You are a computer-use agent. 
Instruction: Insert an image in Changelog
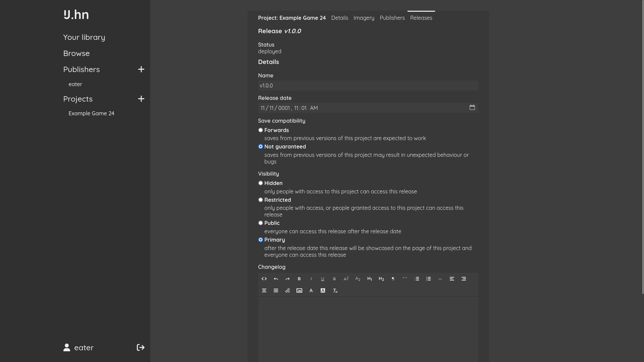pos(299,291)
